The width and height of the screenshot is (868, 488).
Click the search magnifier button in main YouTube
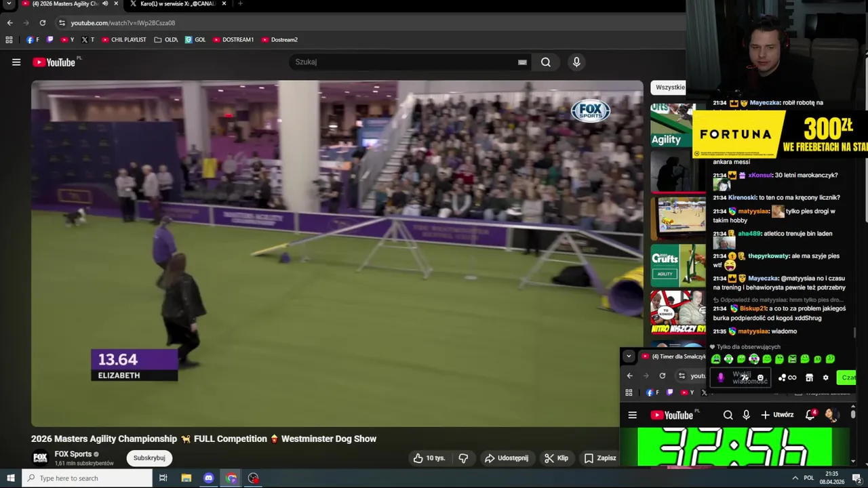pos(546,62)
